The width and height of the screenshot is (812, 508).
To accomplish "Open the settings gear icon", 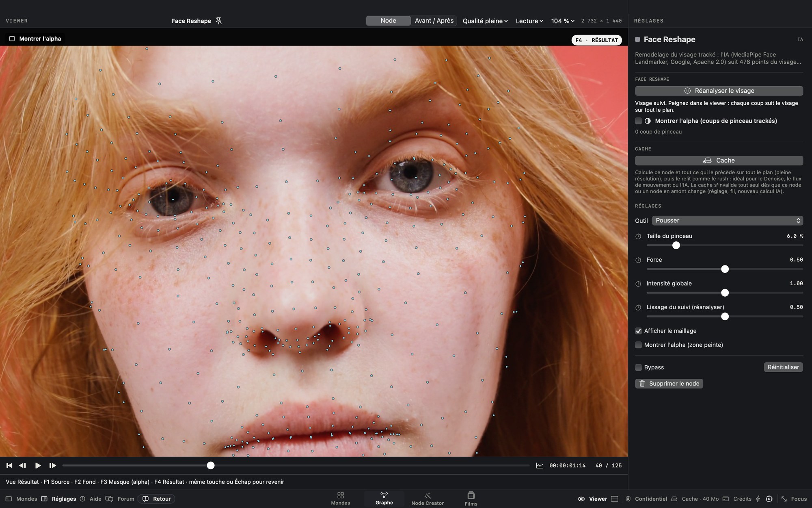I will tap(769, 499).
